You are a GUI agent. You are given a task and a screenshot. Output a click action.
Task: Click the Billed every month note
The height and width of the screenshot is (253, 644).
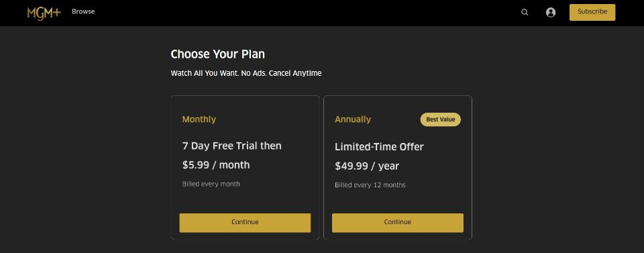coord(211,184)
